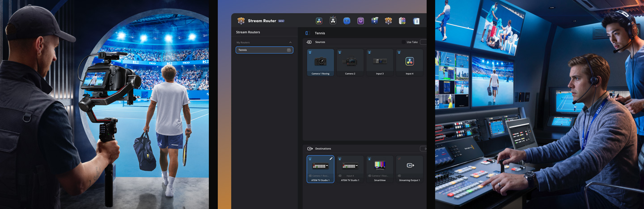This screenshot has width=644, height=209.
Task: Click signal icon on ATEM card fed by Input 4
Action: 340,159
